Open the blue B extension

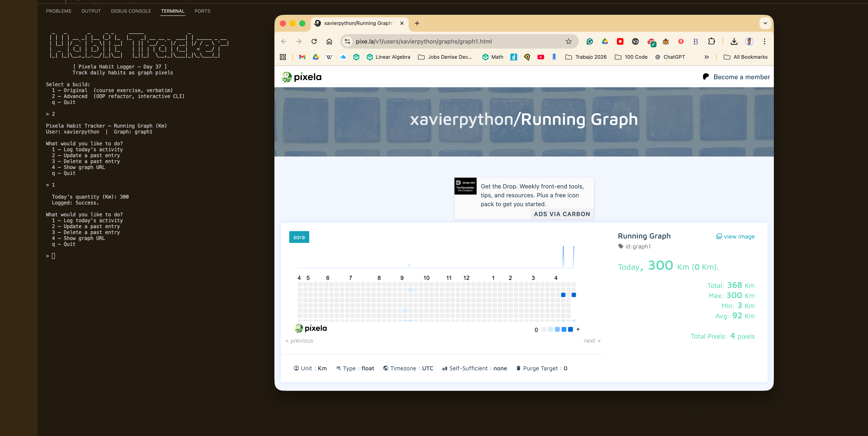tap(696, 41)
